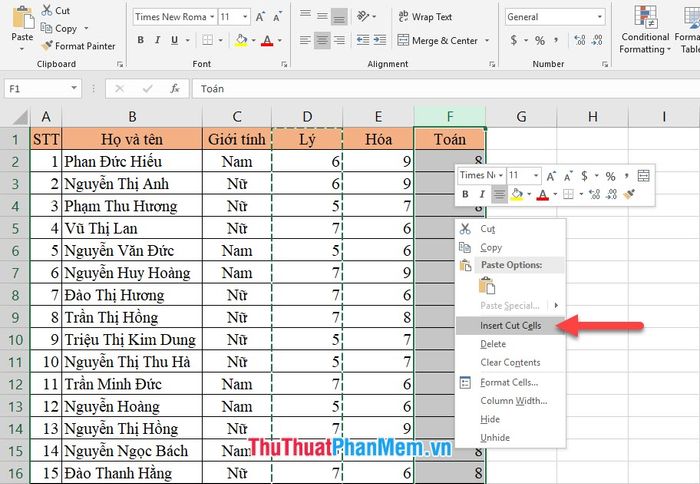The image size is (700, 484).
Task: Click the ribbon Copy button
Action: tap(59, 29)
